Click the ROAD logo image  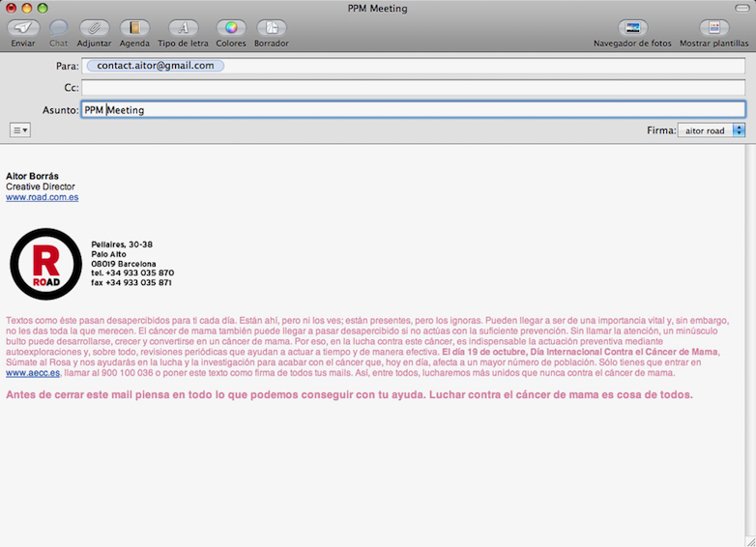pos(45,264)
